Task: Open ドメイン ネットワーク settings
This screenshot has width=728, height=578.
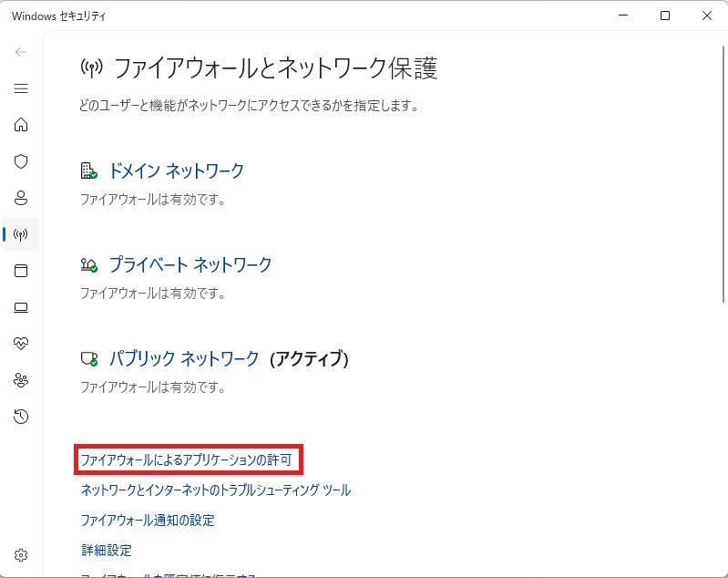Action: click(177, 170)
